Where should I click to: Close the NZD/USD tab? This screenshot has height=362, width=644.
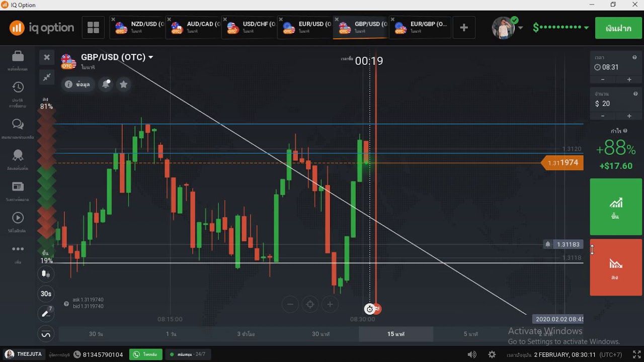(x=113, y=20)
